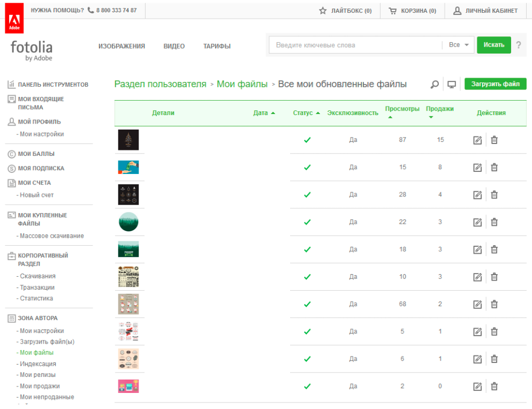Go to Мои продажи in the sidebar
Image resolution: width=532 pixels, height=409 pixels.
pyautogui.click(x=39, y=386)
